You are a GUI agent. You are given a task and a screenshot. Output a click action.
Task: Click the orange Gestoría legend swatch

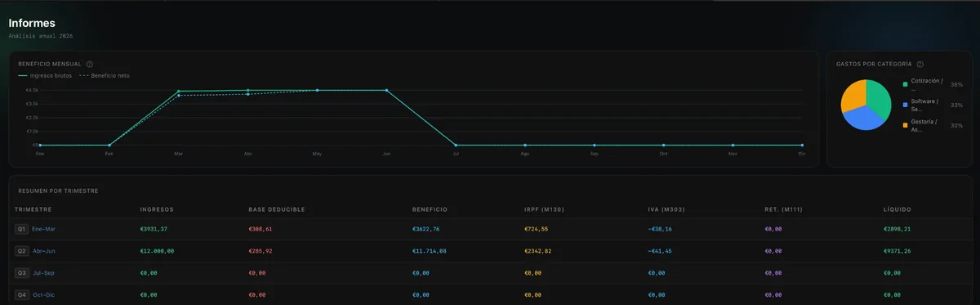click(x=905, y=125)
